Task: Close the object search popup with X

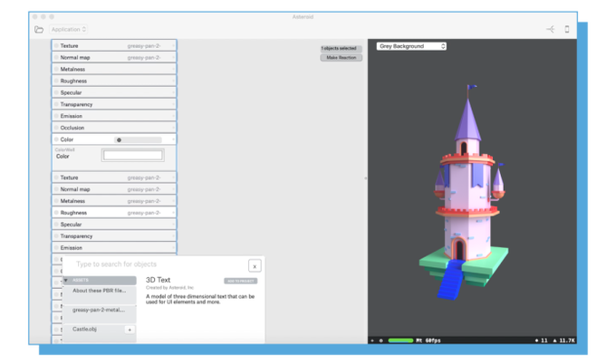Action: [255, 265]
